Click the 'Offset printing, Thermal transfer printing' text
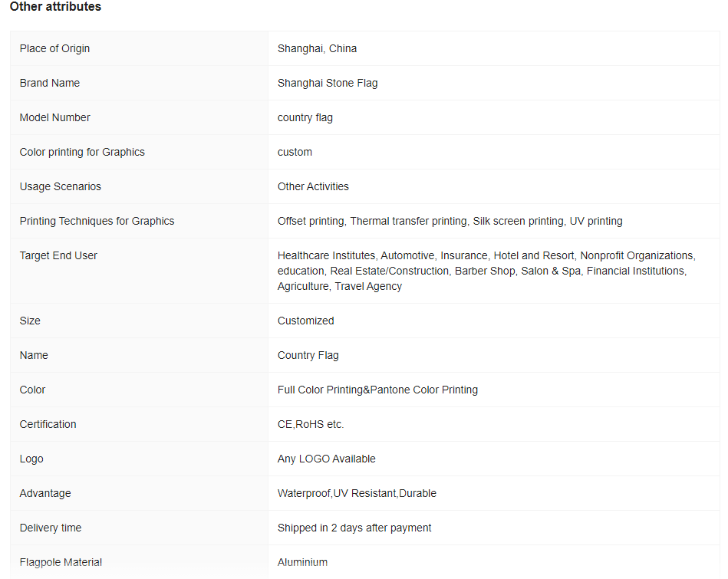This screenshot has width=728, height=579. tap(372, 221)
